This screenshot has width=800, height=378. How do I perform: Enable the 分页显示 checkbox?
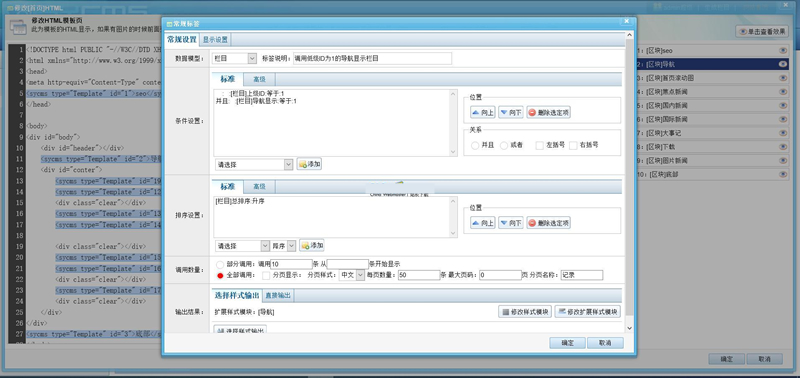pyautogui.click(x=266, y=275)
